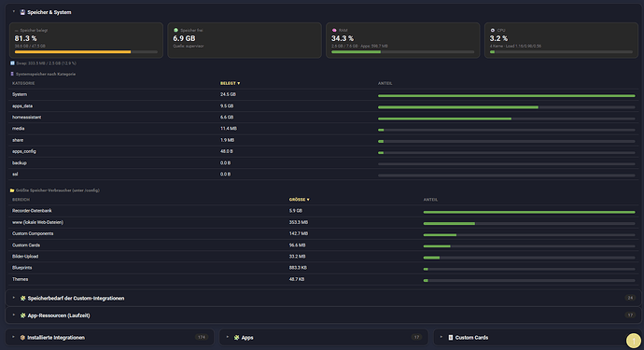Select the homeassistant category row

coord(324,118)
